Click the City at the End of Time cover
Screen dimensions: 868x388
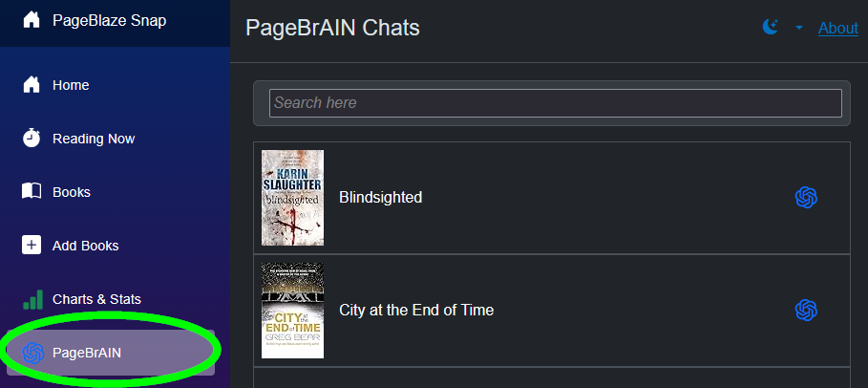point(292,311)
